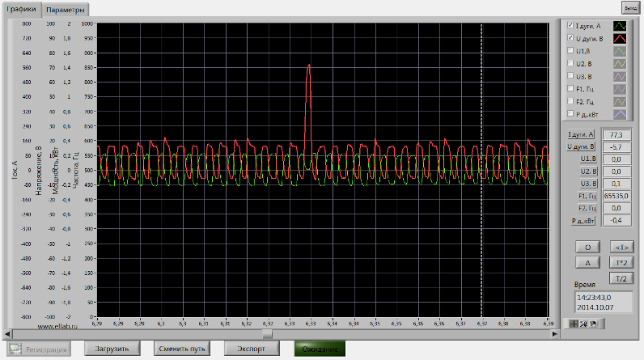The image size is (644, 360).
Task: Select the pan hand tool in graph palette
Action: point(593,324)
